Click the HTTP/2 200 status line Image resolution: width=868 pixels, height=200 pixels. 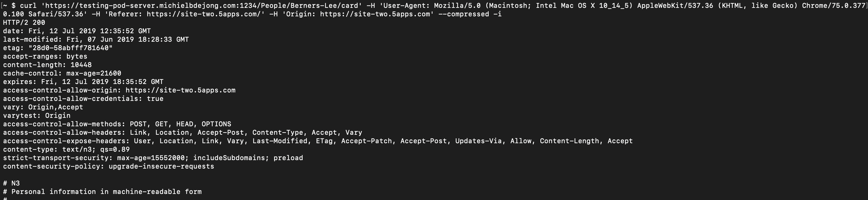(x=24, y=23)
